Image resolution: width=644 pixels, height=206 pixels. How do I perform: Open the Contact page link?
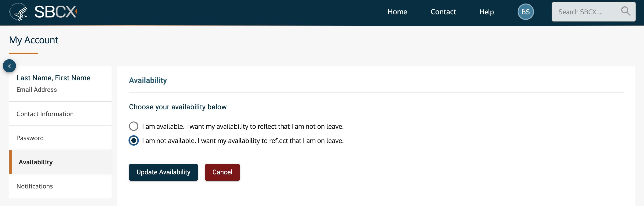point(443,12)
